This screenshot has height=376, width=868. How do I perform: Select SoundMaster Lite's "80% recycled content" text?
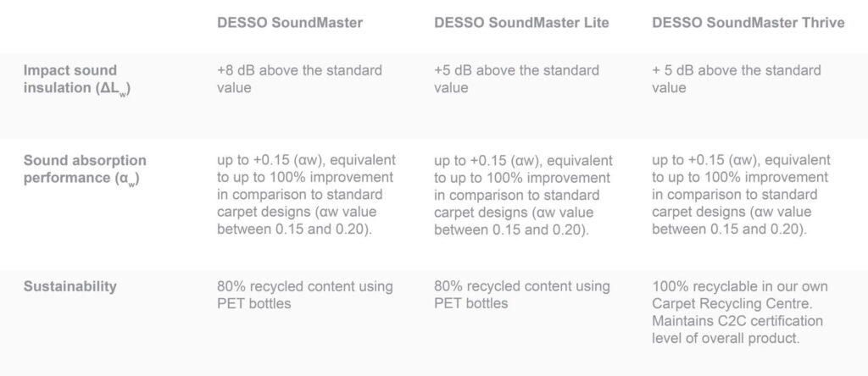pos(522,286)
